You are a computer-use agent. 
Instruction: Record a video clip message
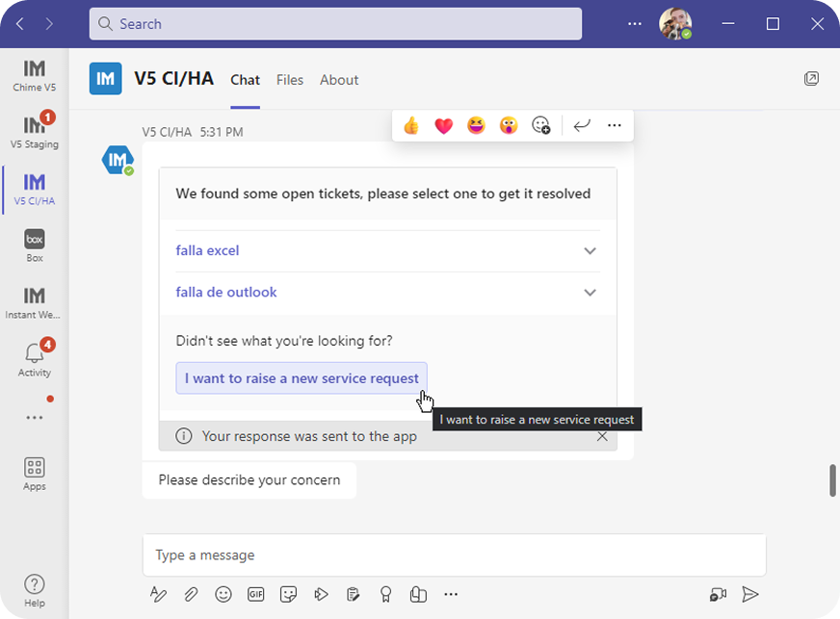[x=718, y=594]
